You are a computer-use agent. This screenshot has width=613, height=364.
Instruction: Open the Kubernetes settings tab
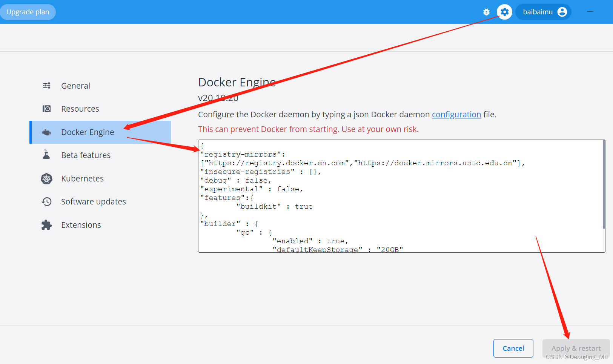tap(100, 178)
